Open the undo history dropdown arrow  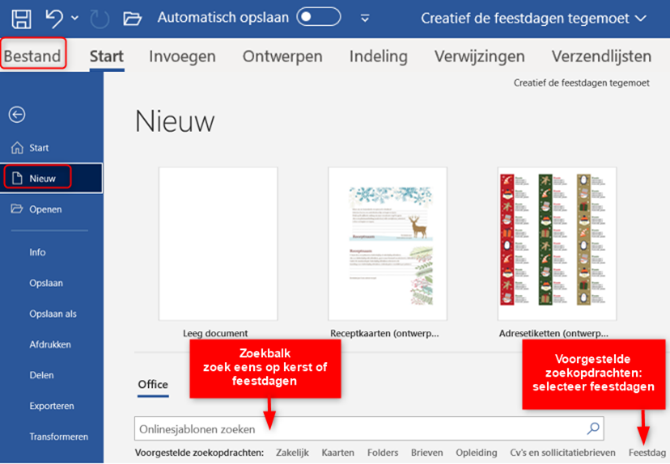pos(75,18)
